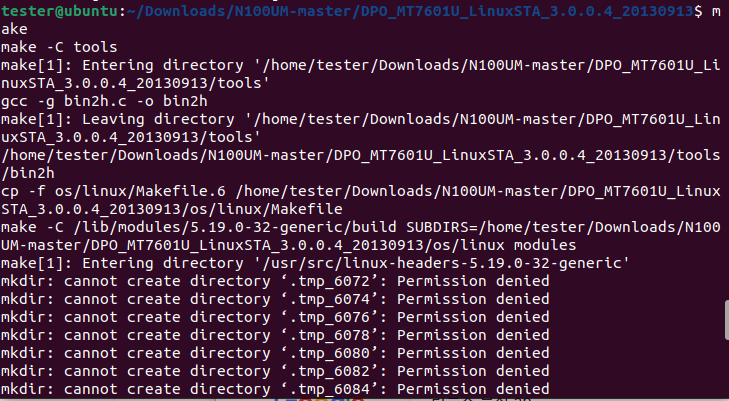The height and width of the screenshot is (401, 729).
Task: Click the '/bin2h' path line
Action: pos(28,173)
